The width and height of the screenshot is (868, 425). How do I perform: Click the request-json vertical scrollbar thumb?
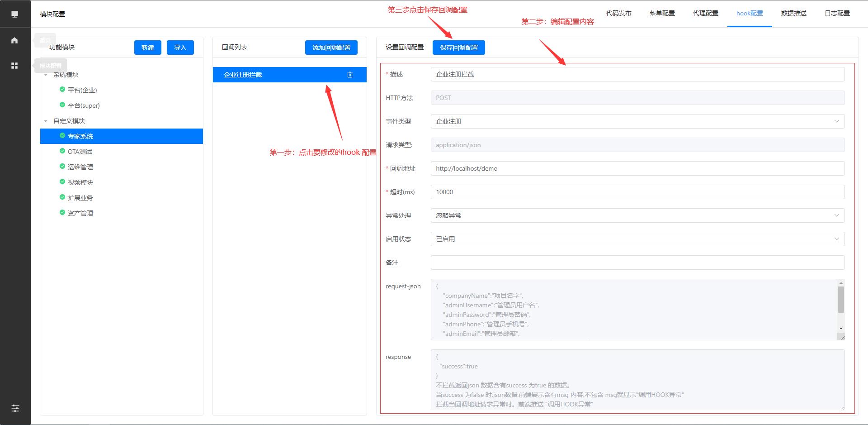click(x=841, y=299)
